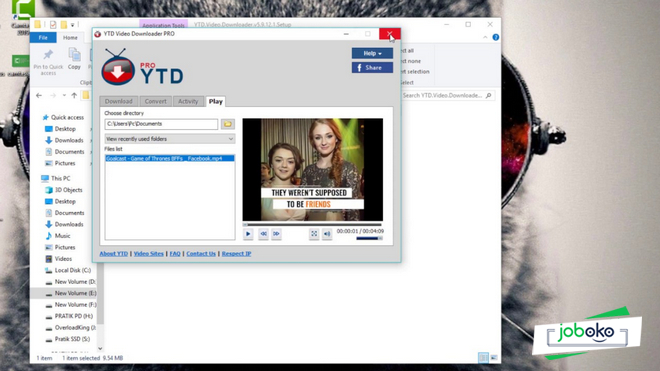Click search magnifier icon in Explorer

pyautogui.click(x=489, y=96)
